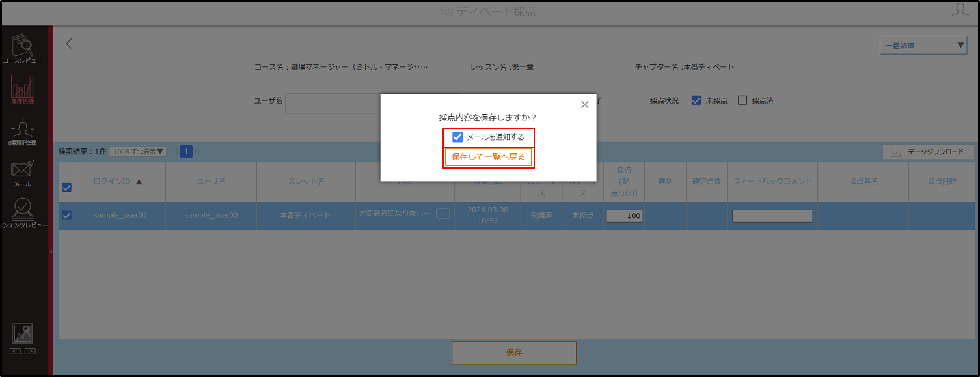Close the save confirmation dialog

point(584,104)
